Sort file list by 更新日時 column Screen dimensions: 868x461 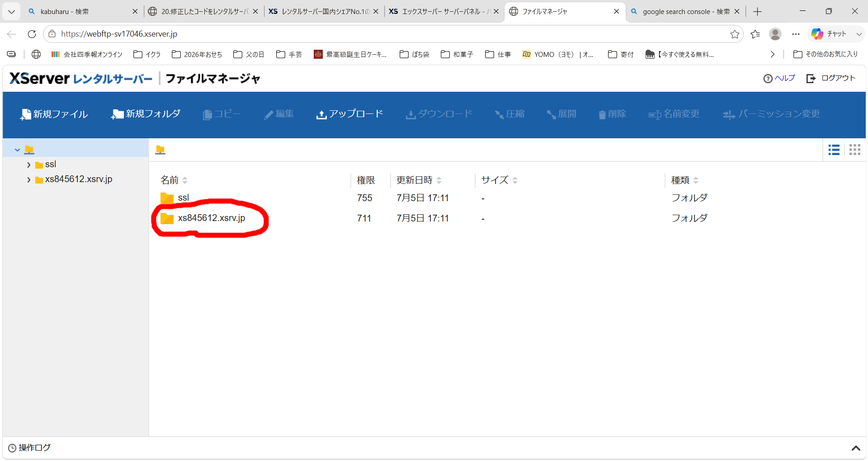coord(419,180)
